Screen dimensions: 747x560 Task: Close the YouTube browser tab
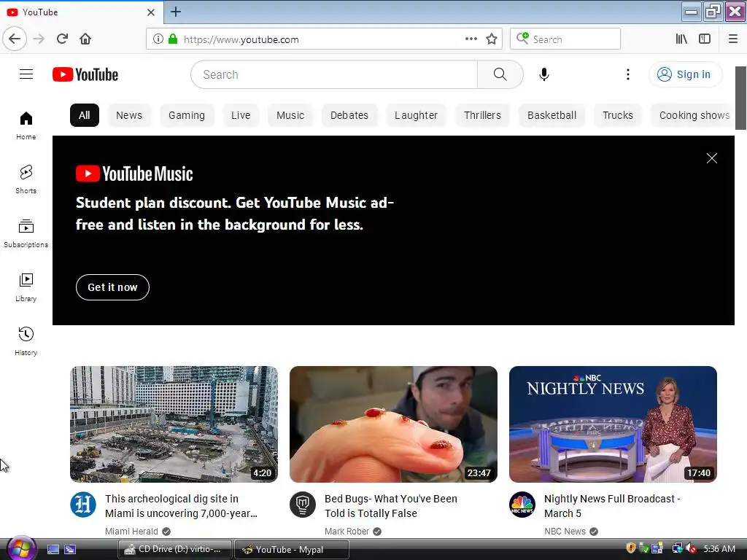[x=150, y=12]
